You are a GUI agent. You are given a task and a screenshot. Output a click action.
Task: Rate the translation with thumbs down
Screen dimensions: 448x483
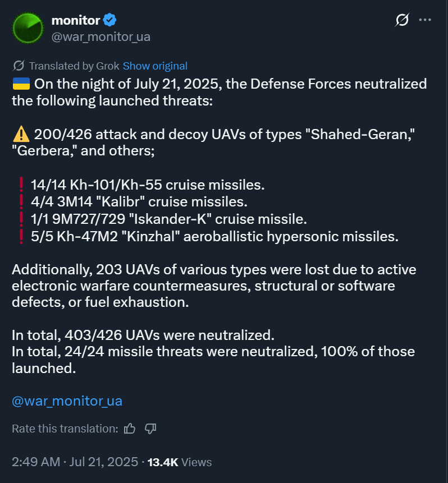[150, 429]
